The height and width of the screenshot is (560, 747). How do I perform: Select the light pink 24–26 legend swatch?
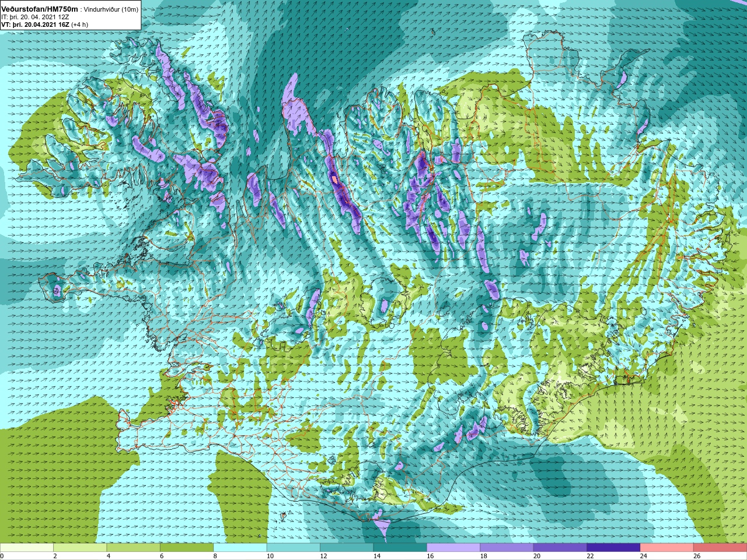pyautogui.click(x=667, y=548)
